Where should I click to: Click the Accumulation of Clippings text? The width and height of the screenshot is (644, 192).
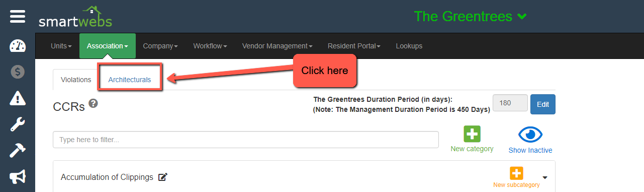pos(107,177)
